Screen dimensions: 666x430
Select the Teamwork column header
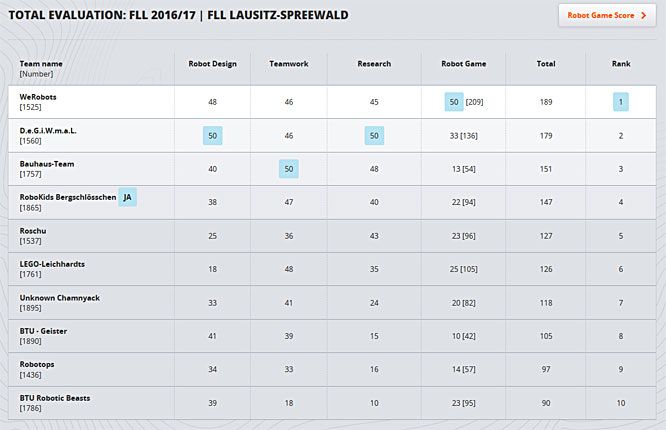(289, 64)
